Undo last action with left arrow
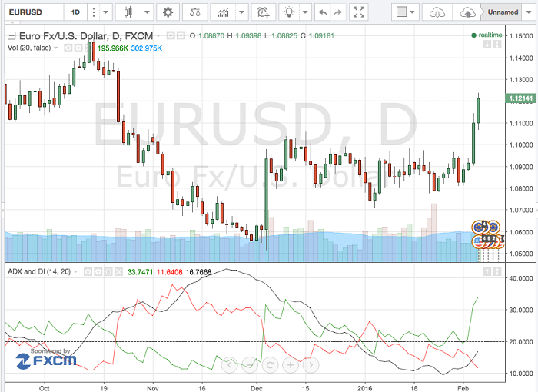 pos(323,12)
